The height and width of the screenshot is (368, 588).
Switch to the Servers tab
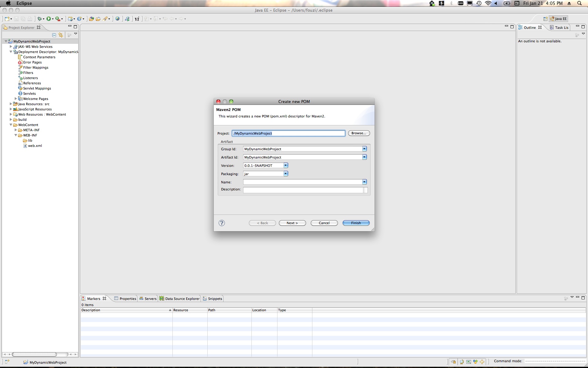(148, 298)
